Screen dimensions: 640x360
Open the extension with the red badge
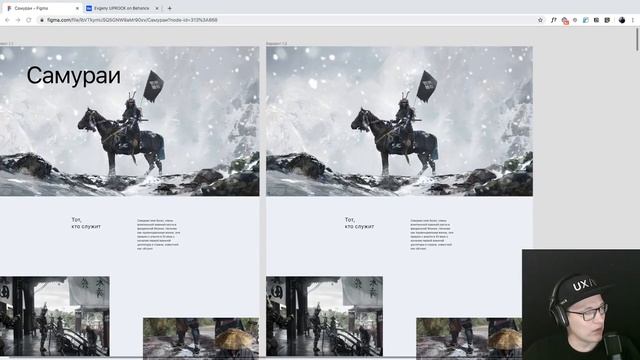coord(564,20)
